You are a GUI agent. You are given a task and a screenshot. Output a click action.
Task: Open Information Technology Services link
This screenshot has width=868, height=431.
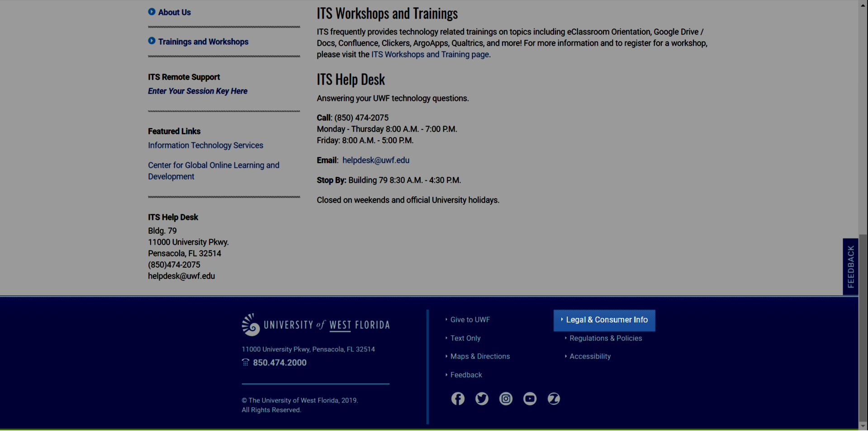tap(205, 145)
